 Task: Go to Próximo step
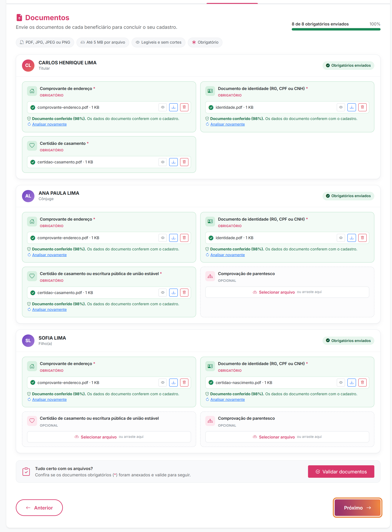click(x=357, y=508)
